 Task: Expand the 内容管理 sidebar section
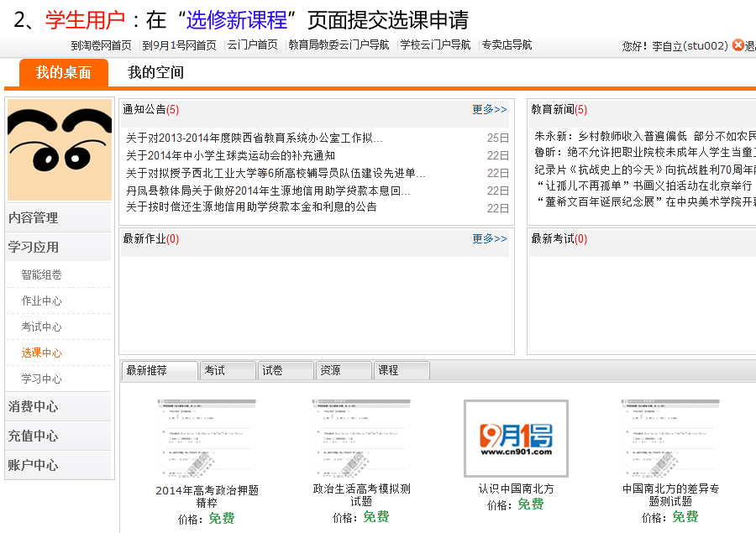point(34,217)
